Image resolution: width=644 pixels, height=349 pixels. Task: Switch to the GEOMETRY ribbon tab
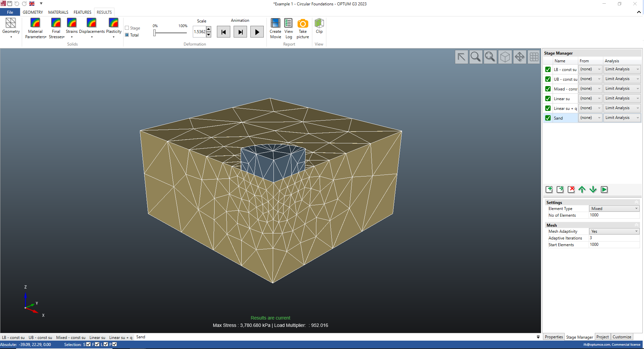click(x=33, y=12)
